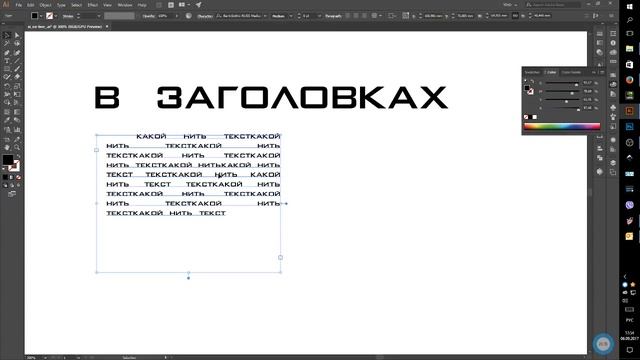Select the Zoom tool
The height and width of the screenshot is (360, 640).
pyautogui.click(x=17, y=147)
